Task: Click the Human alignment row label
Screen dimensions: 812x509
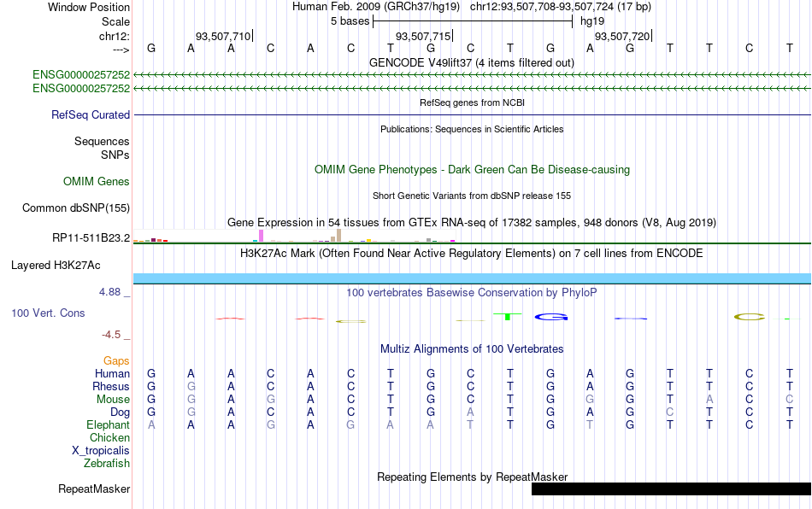Action: [112, 373]
